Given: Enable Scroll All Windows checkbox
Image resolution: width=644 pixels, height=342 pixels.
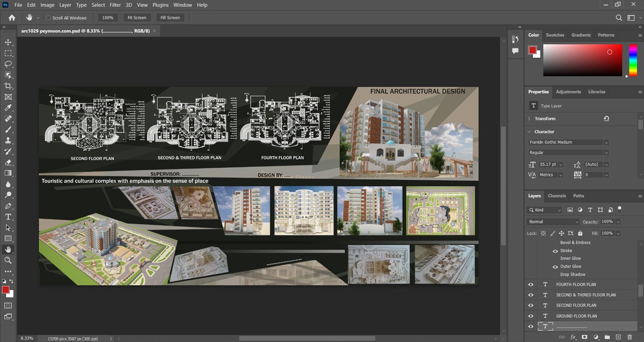Looking at the screenshot, I should 48,18.
